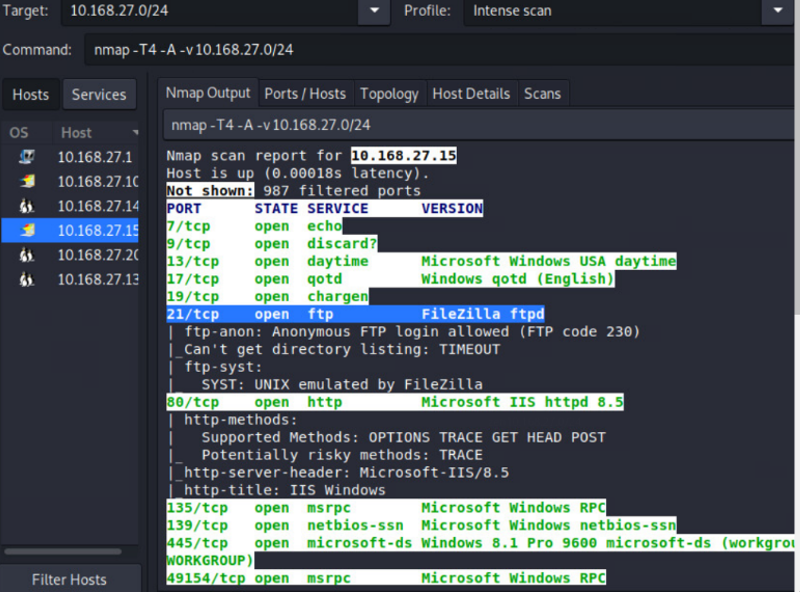Screen dimensions: 800x592
Task: Open the Host Details tab
Action: pos(471,94)
